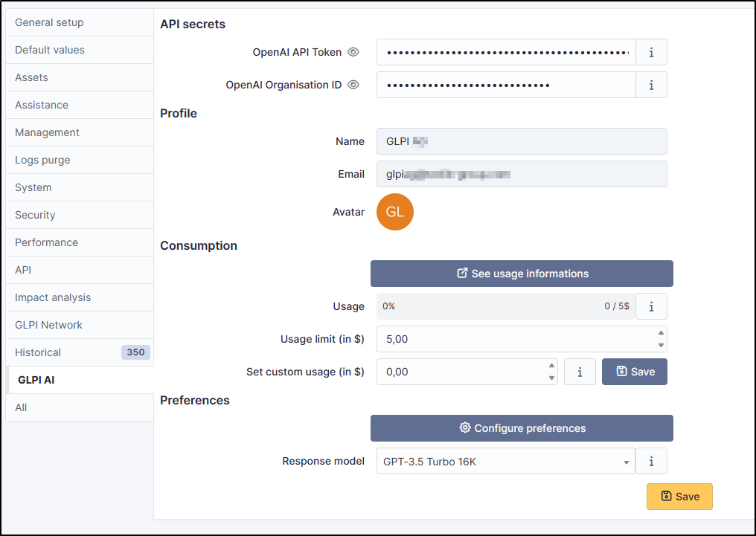Open the Response model dropdown
Image resolution: width=756 pixels, height=536 pixels.
(505, 462)
